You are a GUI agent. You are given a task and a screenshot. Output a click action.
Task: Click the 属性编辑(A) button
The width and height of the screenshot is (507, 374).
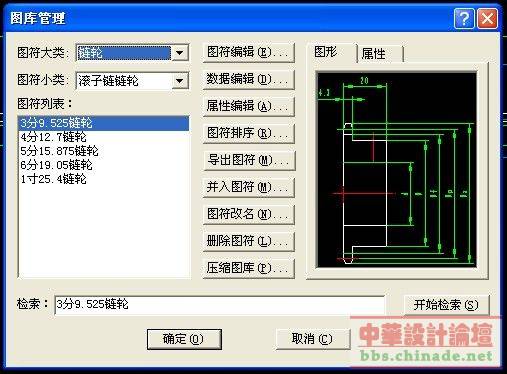coord(248,106)
